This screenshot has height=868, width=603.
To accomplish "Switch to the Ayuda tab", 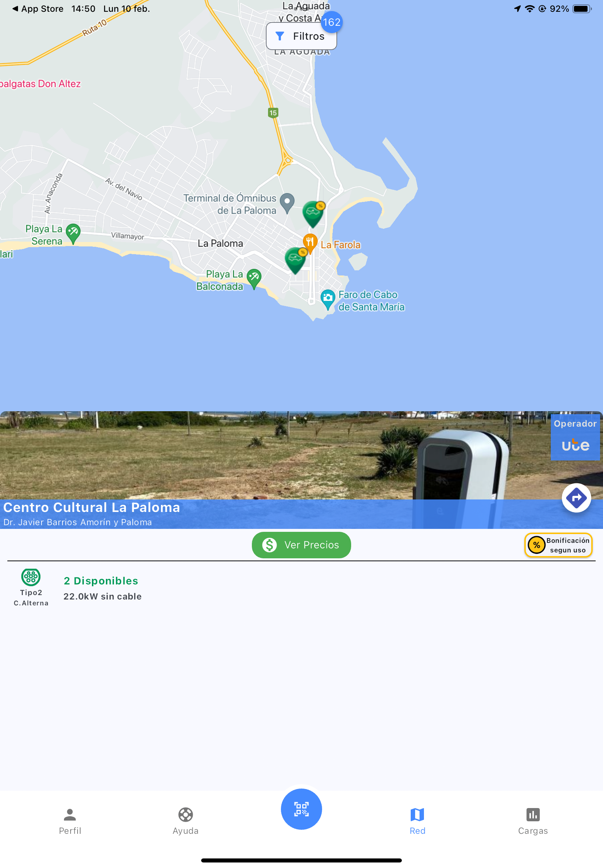I will click(x=186, y=821).
